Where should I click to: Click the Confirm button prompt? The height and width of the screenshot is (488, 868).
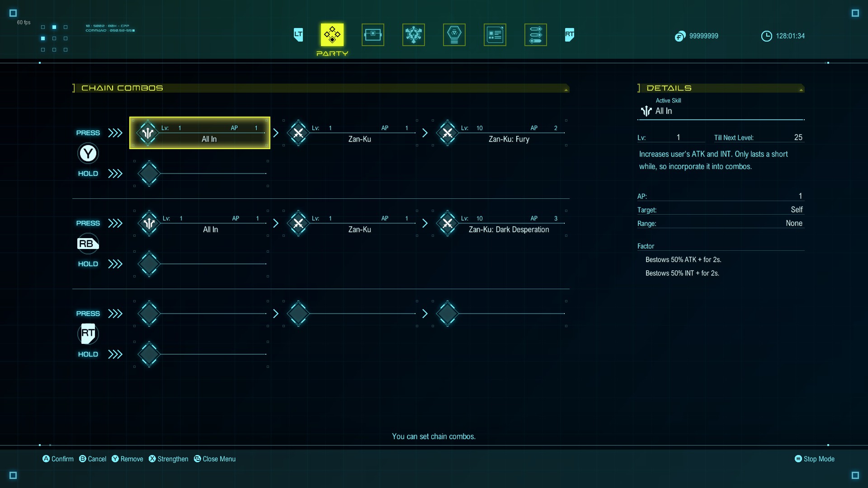[58, 459]
